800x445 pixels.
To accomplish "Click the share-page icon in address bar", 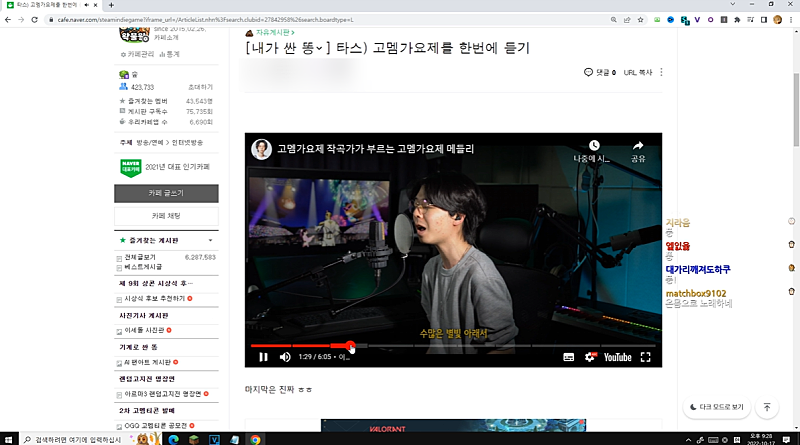I will tap(627, 20).
